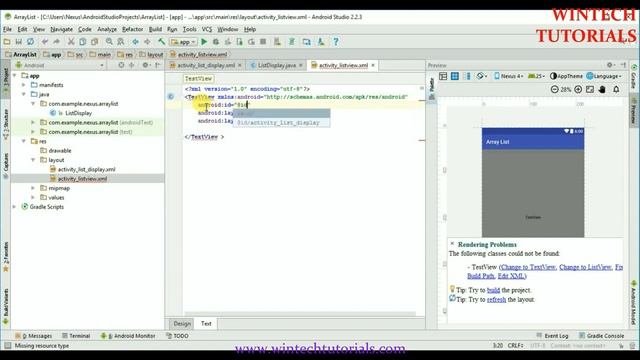
Task: Click the Make Project hammer icon
Action: 161,42
